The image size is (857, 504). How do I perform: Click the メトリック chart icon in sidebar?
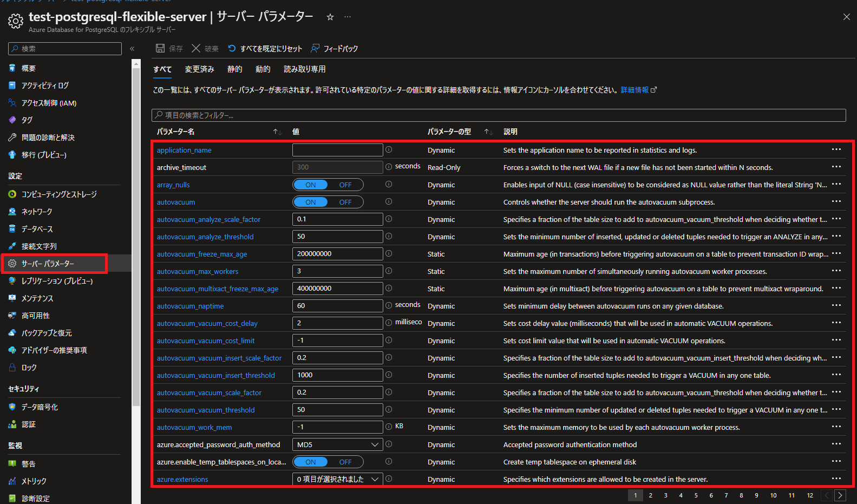[12, 481]
